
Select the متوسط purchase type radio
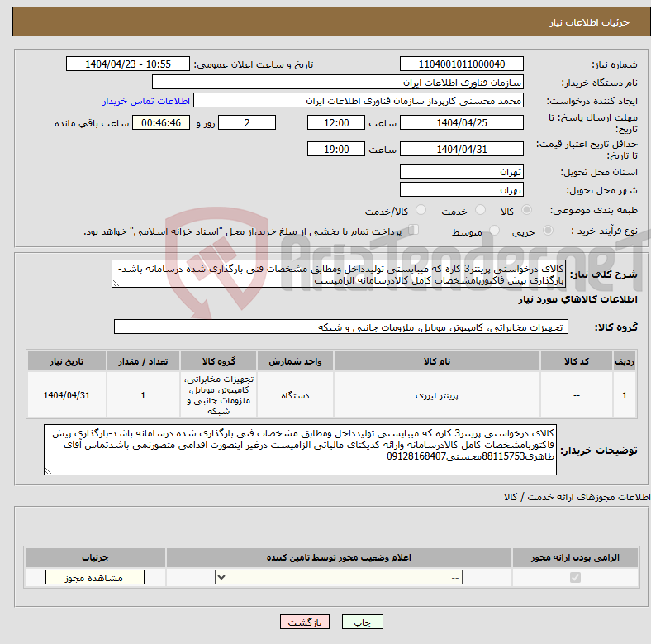[495, 230]
